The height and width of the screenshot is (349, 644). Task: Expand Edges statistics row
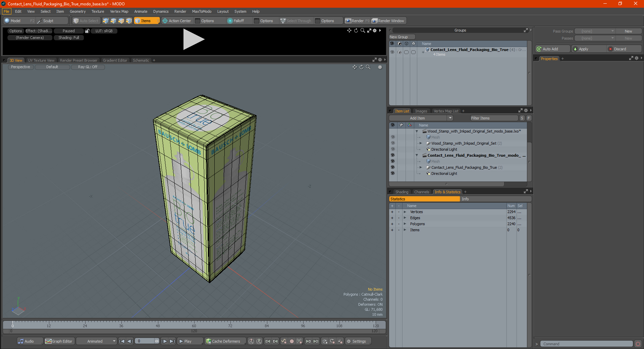(405, 218)
